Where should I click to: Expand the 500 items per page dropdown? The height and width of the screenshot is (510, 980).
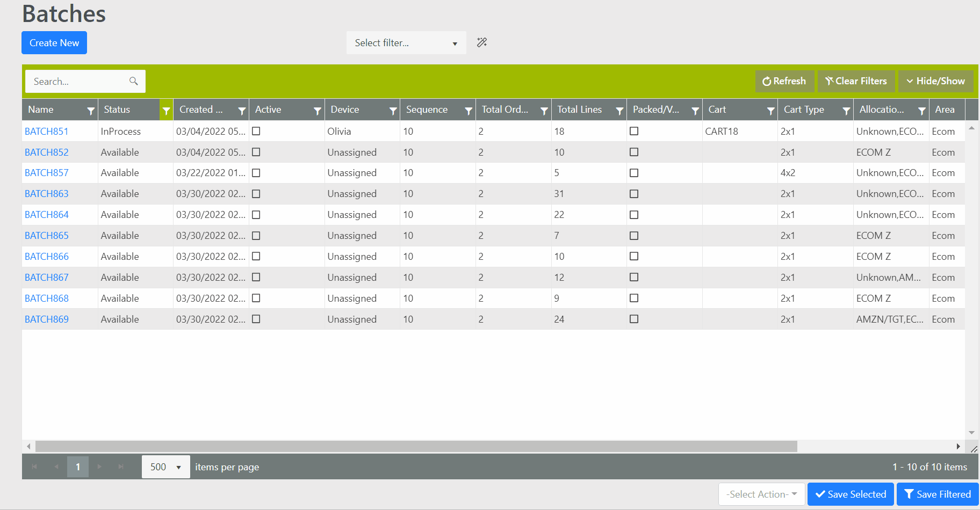166,467
